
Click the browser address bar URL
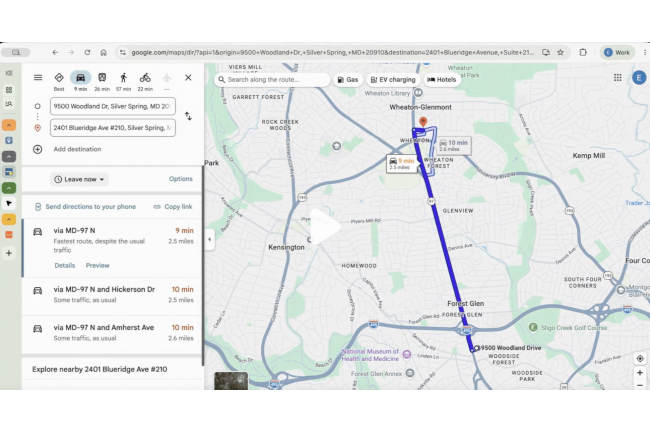click(332, 53)
